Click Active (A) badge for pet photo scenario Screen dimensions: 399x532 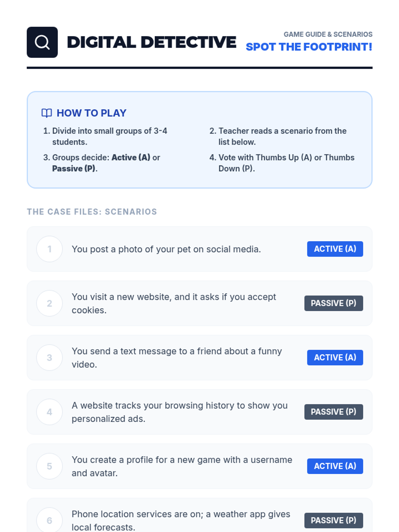pyautogui.click(x=335, y=249)
